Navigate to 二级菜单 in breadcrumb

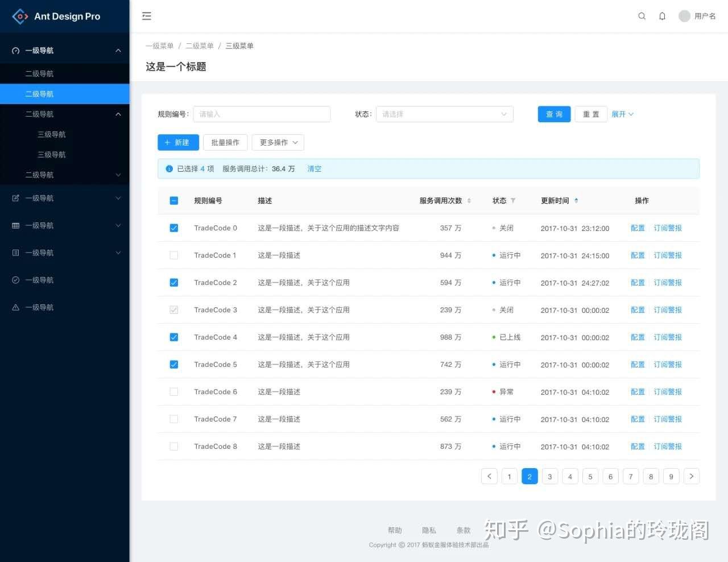200,46
